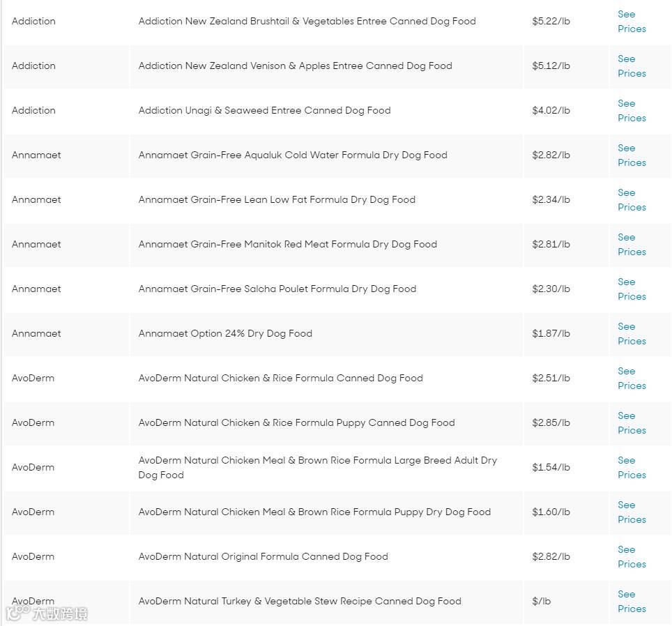Select 'AvoDerm Natural Turkey & Vegetable Stew Recipe' name
The width and height of the screenshot is (672, 626).
(300, 600)
